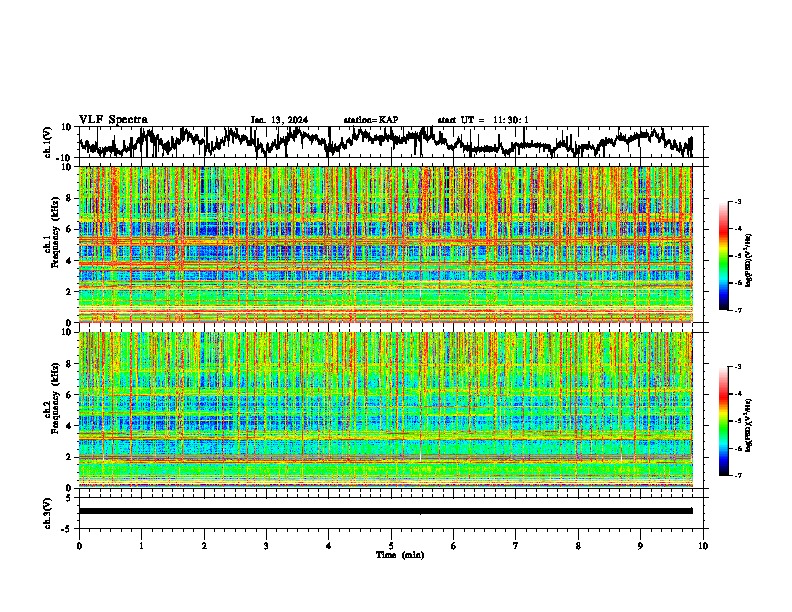Click the ch.2 "Frequency (kHz)" axis label

coord(55,398)
